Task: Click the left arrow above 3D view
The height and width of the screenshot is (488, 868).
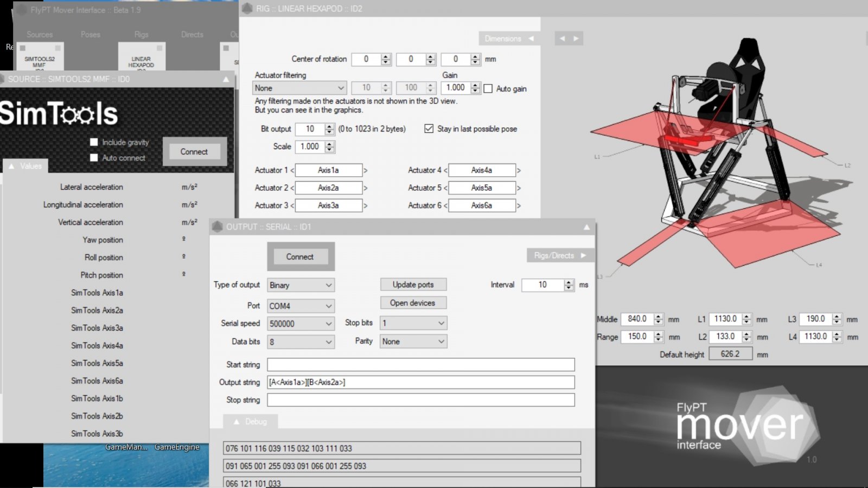Action: point(562,38)
